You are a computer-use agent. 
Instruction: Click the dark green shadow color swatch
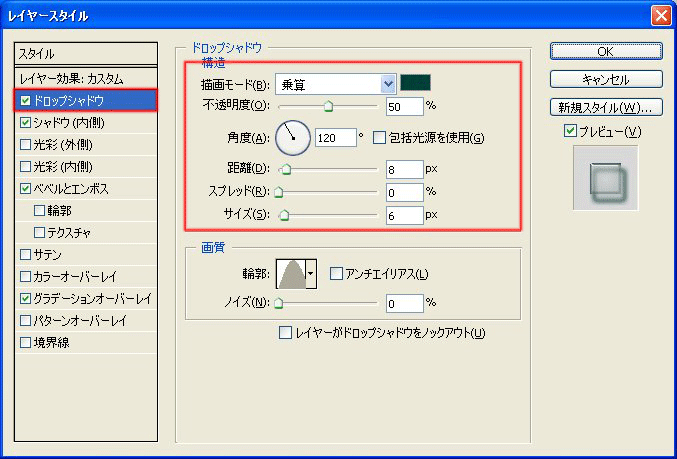415,82
